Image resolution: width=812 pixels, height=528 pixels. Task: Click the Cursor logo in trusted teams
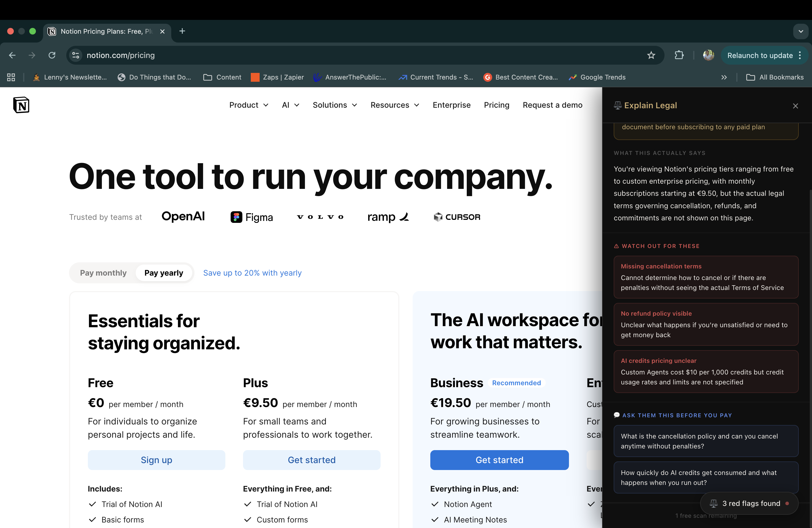click(x=457, y=217)
